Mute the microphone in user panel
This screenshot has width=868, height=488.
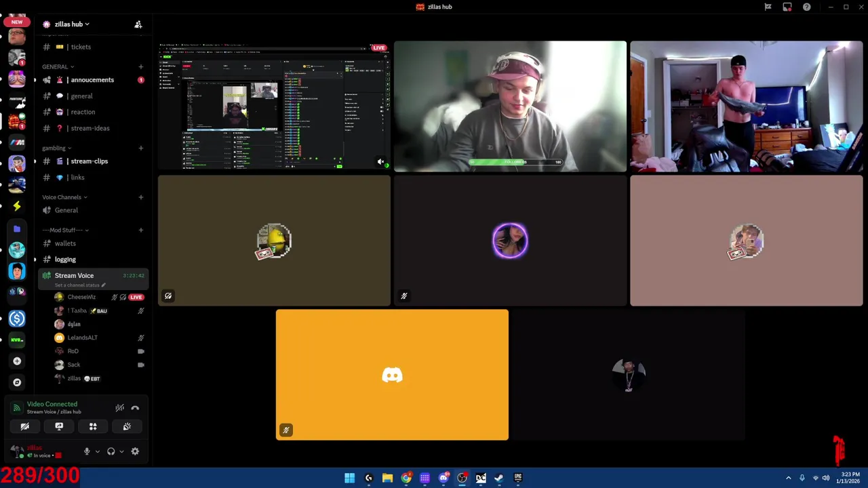click(x=87, y=451)
